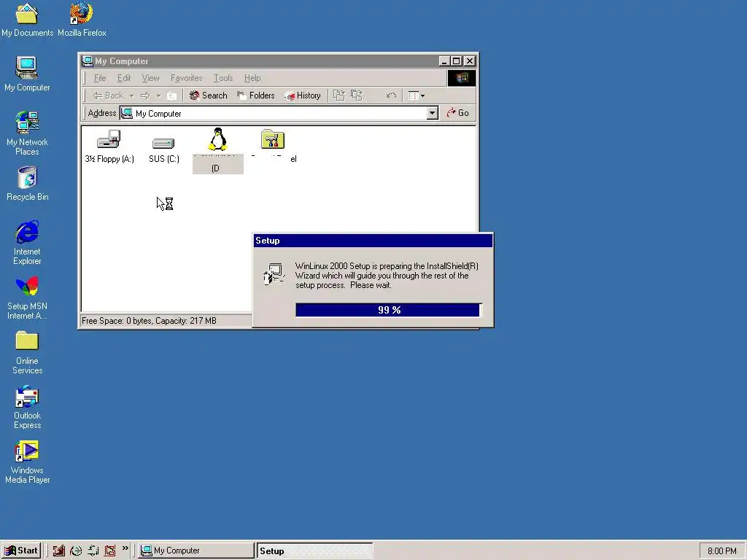Select the 3½ Floppy (A:) drive

pyautogui.click(x=109, y=147)
